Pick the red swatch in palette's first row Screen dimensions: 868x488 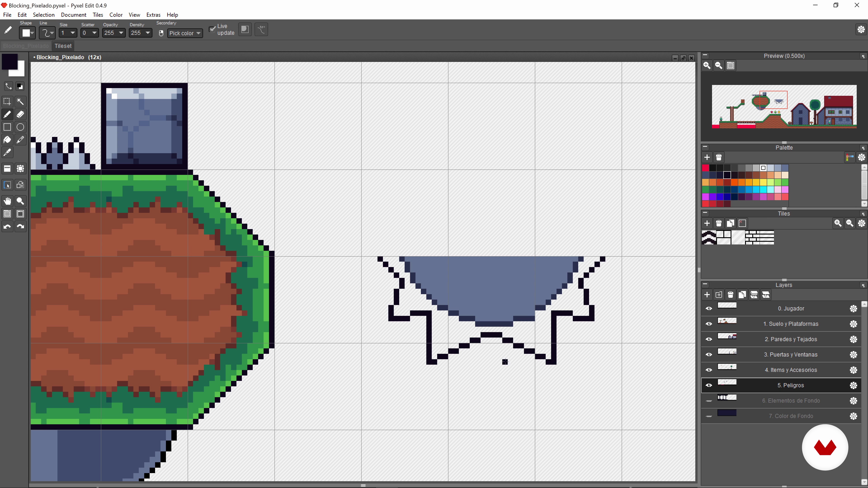(x=705, y=168)
